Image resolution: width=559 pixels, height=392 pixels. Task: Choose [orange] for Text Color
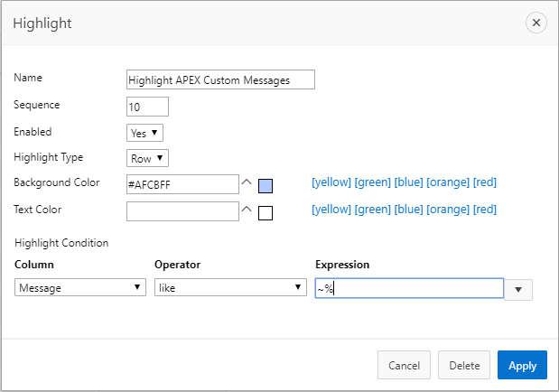448,210
